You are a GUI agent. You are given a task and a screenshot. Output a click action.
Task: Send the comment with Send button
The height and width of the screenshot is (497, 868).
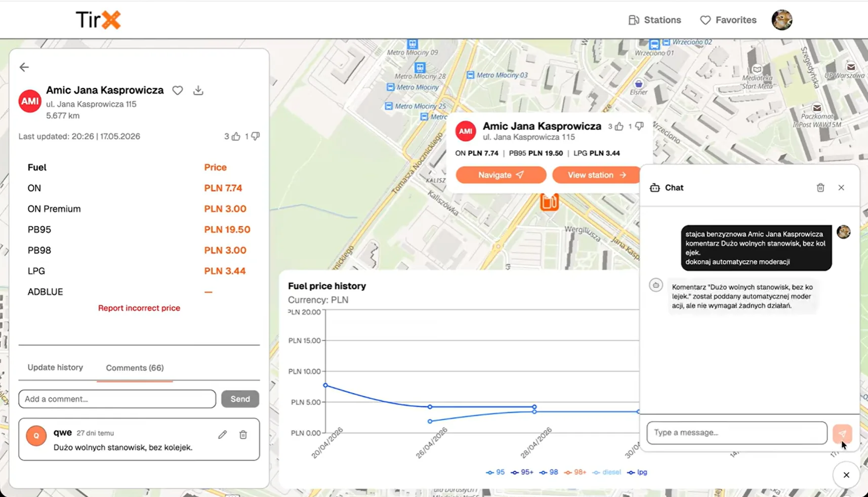240,399
